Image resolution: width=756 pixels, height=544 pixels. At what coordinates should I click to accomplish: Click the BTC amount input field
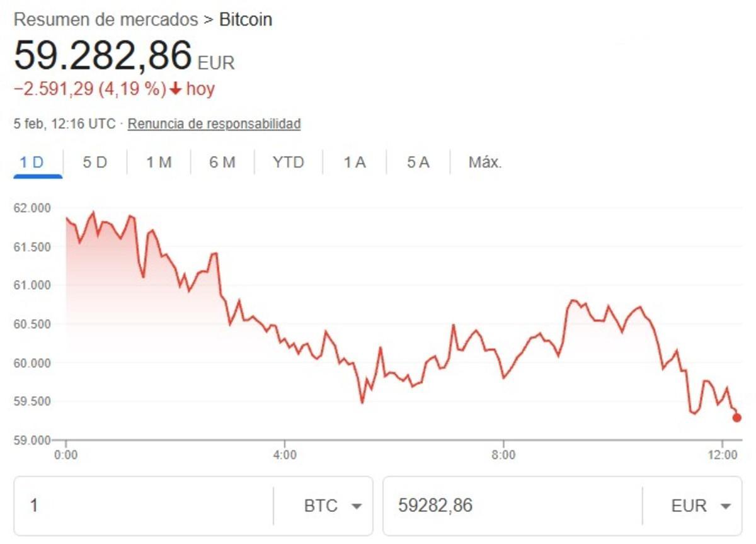pos(126,505)
